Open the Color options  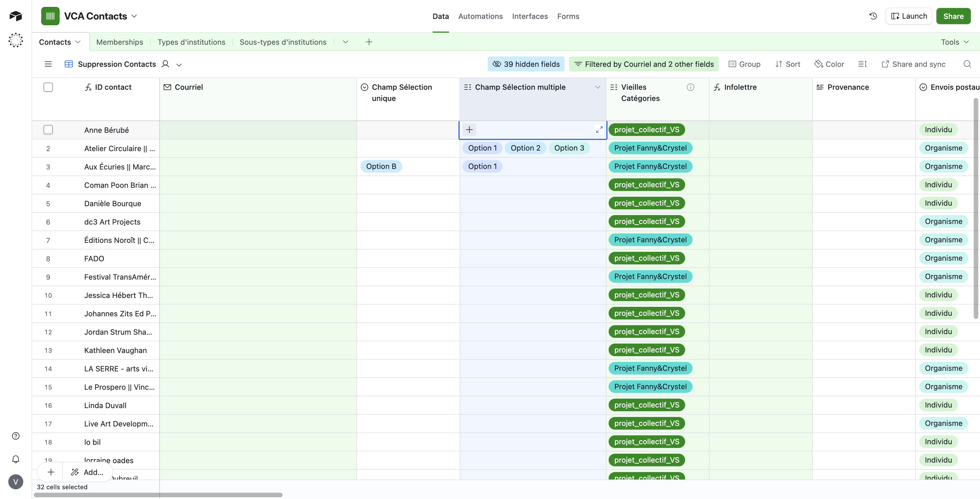(829, 64)
